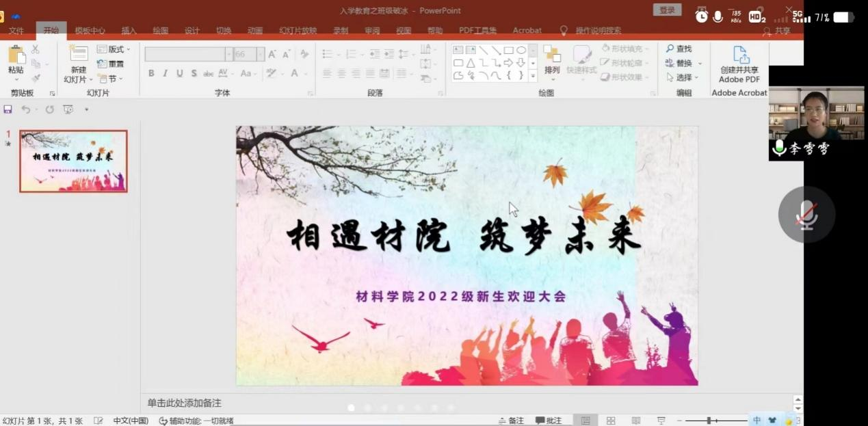Open the Insert (插入) tab

coord(129,31)
